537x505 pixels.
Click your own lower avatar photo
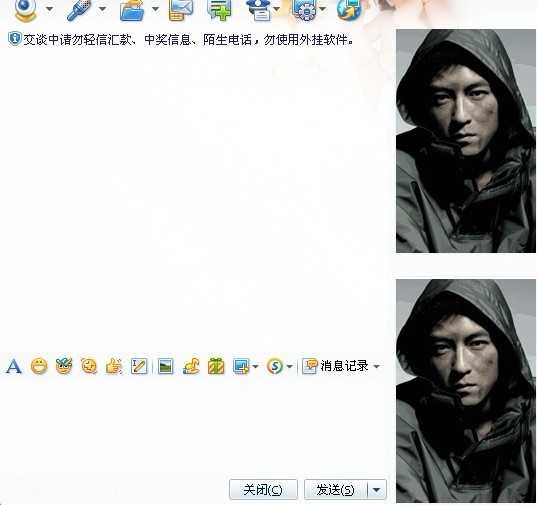(466, 391)
